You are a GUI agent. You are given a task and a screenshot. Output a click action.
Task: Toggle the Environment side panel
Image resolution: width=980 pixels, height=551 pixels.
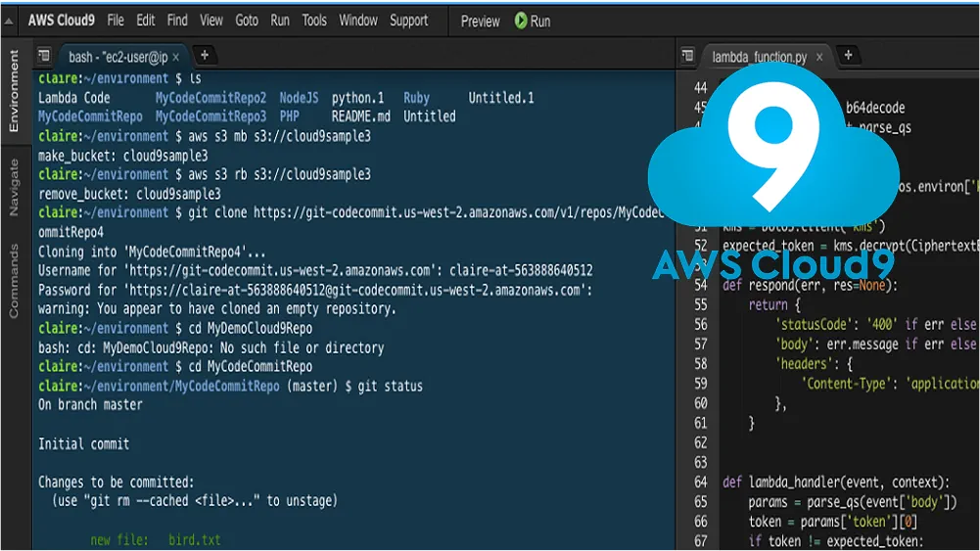click(14, 92)
